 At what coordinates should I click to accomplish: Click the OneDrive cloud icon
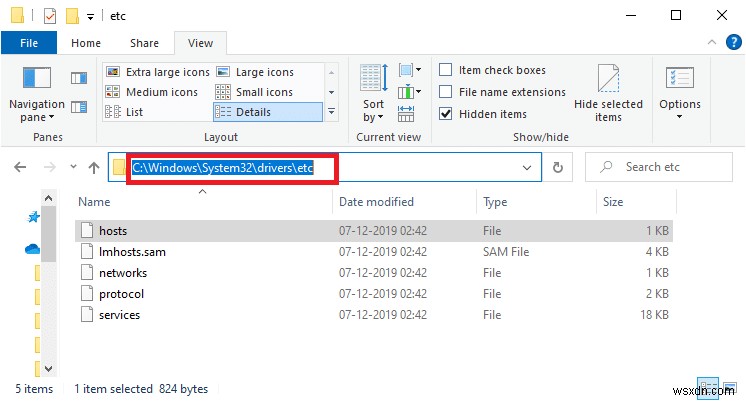pos(32,249)
